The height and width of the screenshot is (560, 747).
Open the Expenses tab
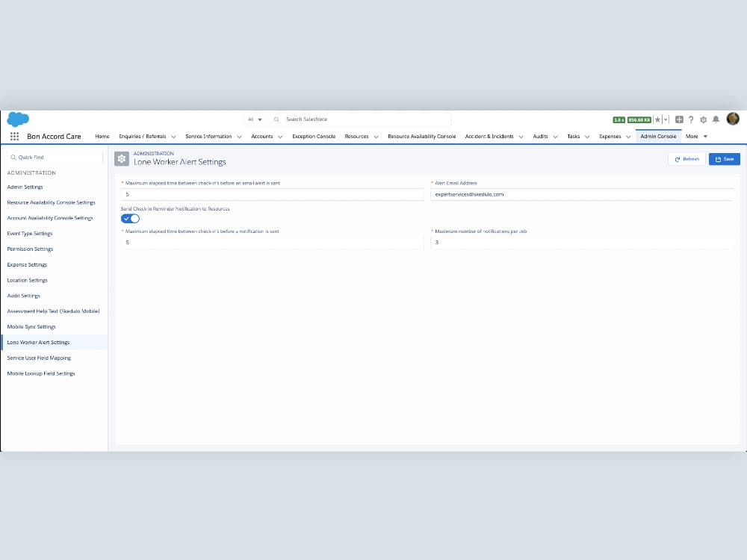pos(610,136)
